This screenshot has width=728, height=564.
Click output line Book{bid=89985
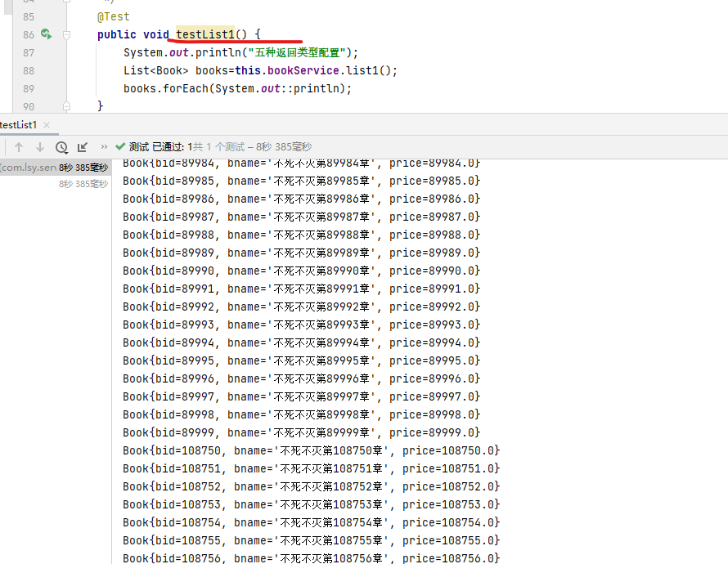pos(301,181)
